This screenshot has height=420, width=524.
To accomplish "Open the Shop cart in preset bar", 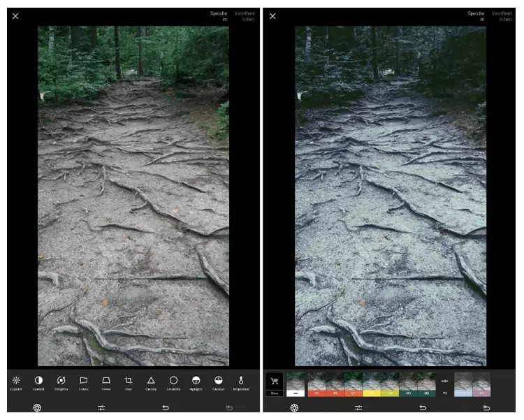I will click(x=275, y=384).
